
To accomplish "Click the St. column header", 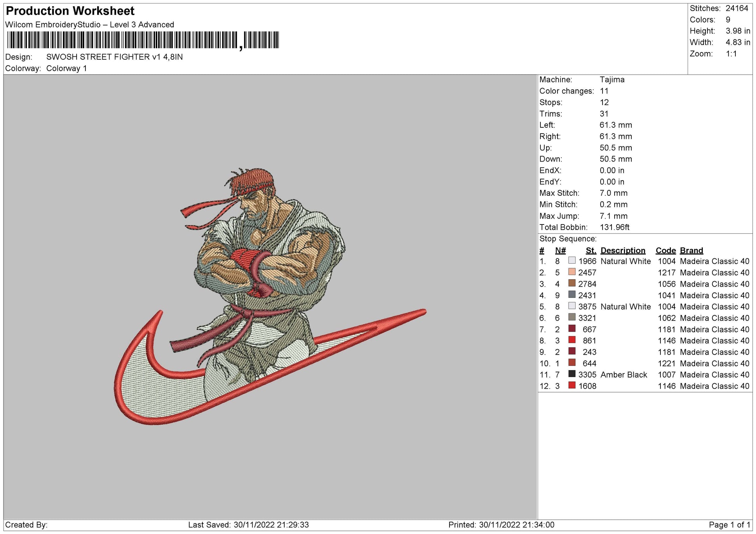I will [x=591, y=250].
